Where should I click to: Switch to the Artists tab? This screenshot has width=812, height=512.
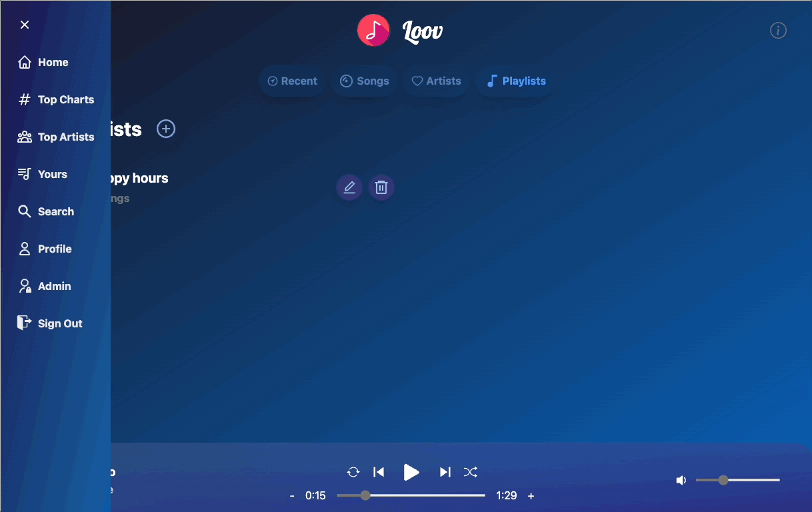click(x=436, y=81)
